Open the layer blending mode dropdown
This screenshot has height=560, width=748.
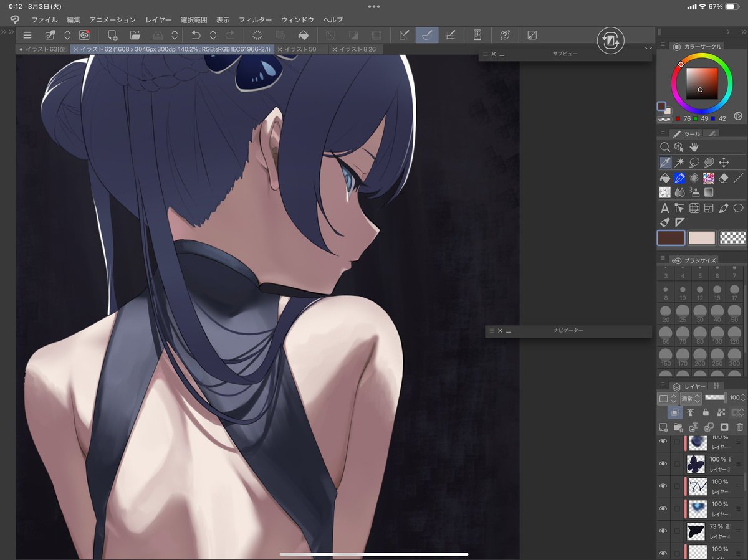coord(691,398)
